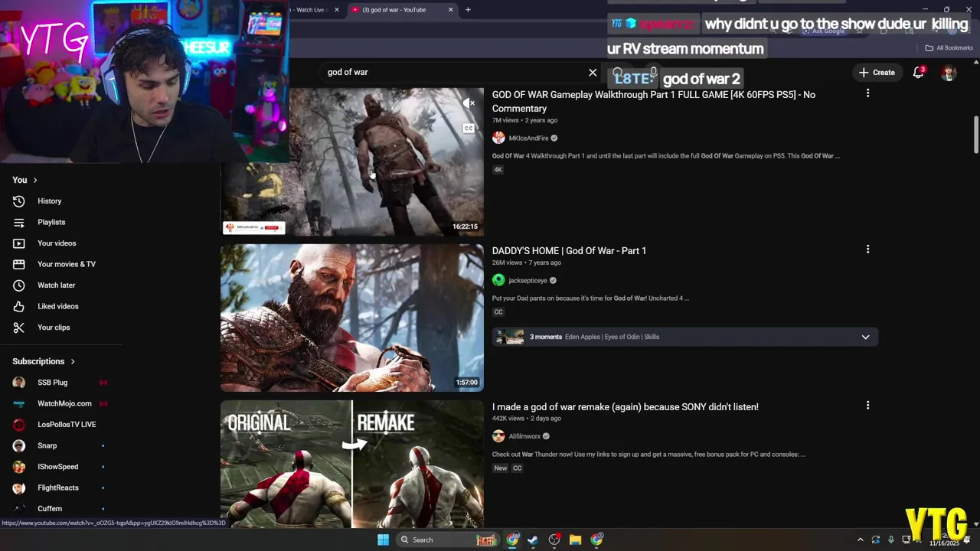Open the account avatar menu
This screenshot has width=980, height=551.
(x=949, y=73)
